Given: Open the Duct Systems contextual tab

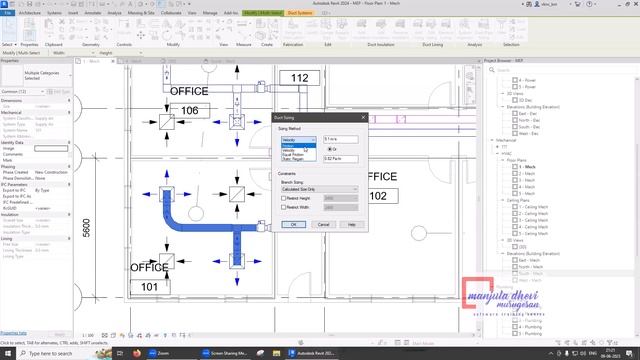Looking at the screenshot, I should (300, 13).
